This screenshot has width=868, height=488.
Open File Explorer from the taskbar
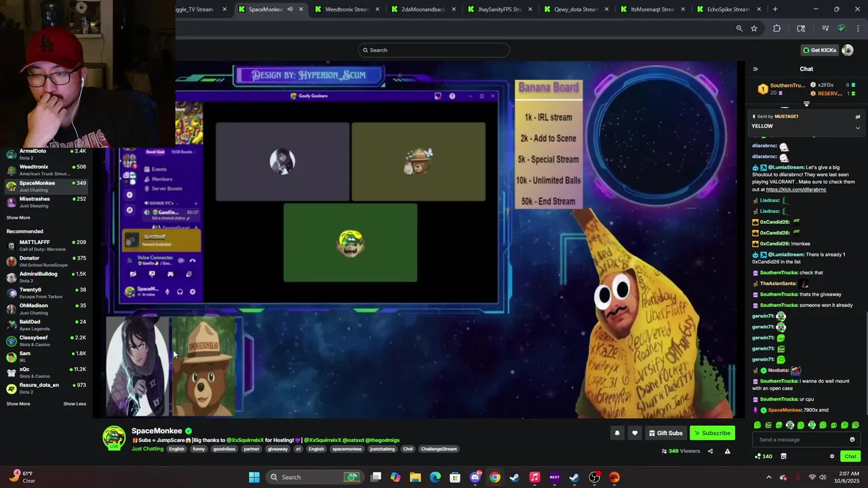(x=415, y=477)
